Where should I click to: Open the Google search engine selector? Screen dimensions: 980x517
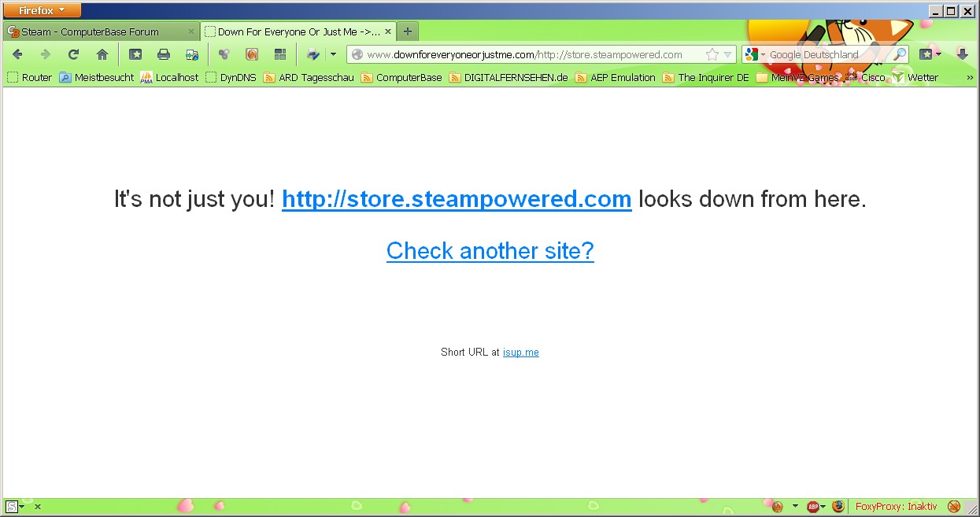[755, 54]
